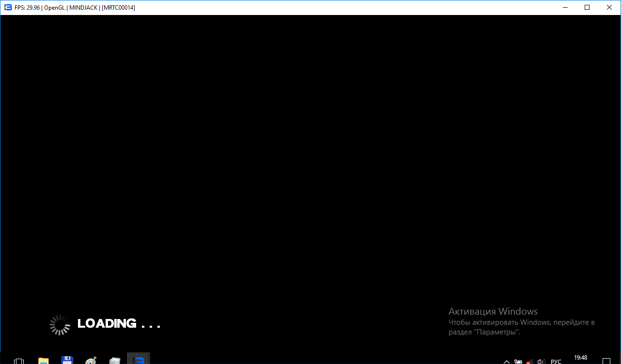Open the network status tray icon
Screen dimensions: 621x364
tap(530, 362)
